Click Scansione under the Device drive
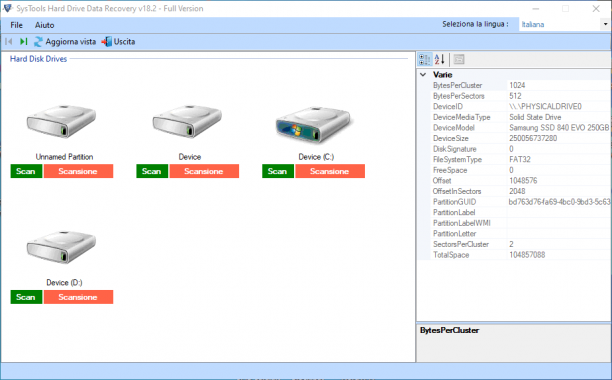612x380 pixels. pos(204,171)
